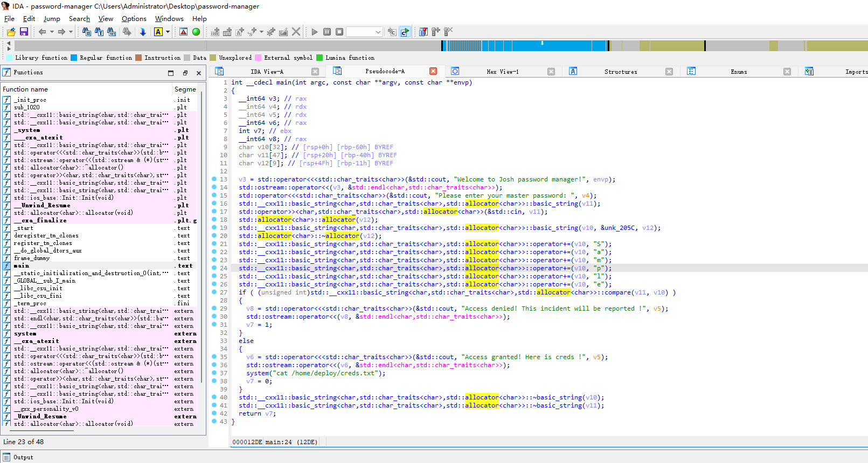Select __libc_csu_init function entry
This screenshot has height=463, width=868.
pyautogui.click(x=100, y=288)
